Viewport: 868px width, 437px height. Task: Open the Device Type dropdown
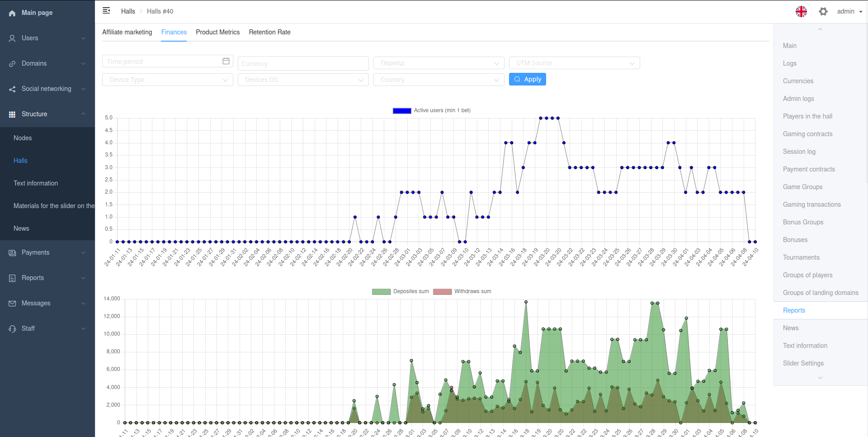(x=168, y=80)
